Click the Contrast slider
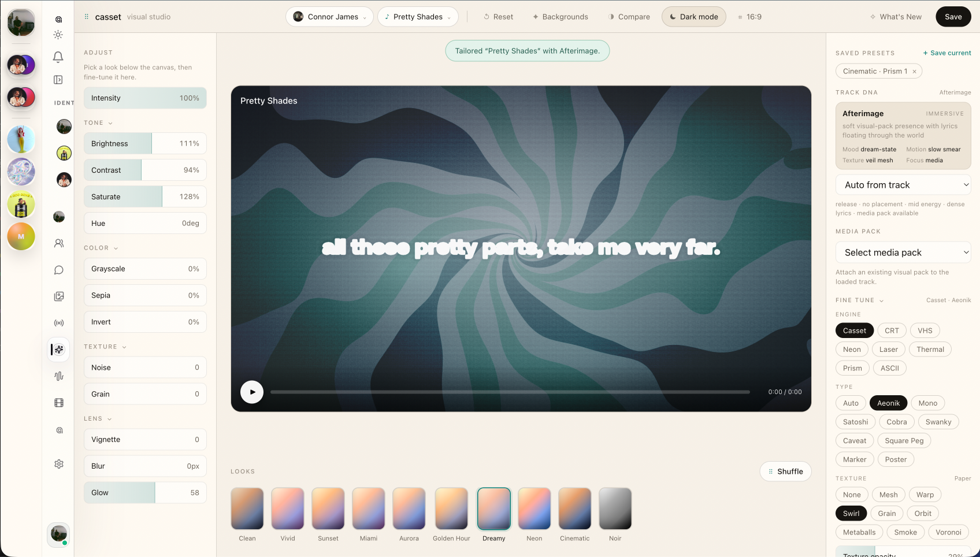 point(145,170)
